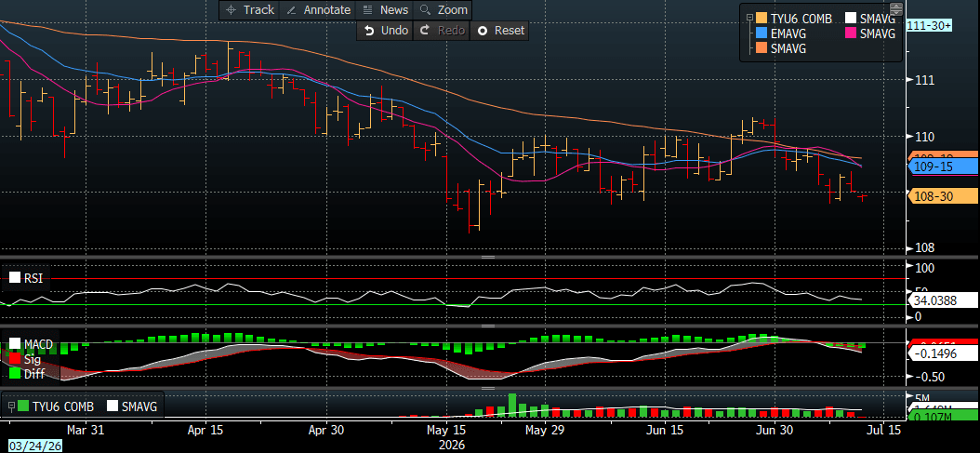
Task: Select the Sig legend label
Action: click(x=32, y=359)
